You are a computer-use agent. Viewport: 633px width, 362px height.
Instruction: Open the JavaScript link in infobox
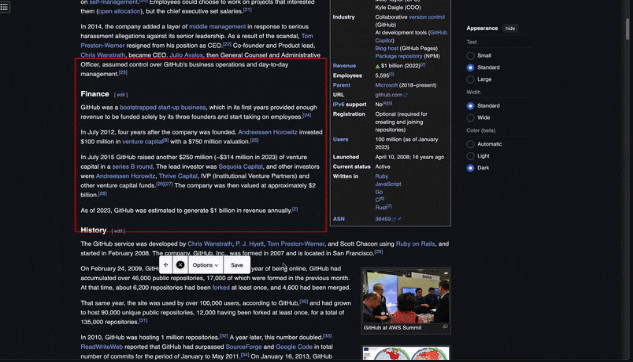388,184
